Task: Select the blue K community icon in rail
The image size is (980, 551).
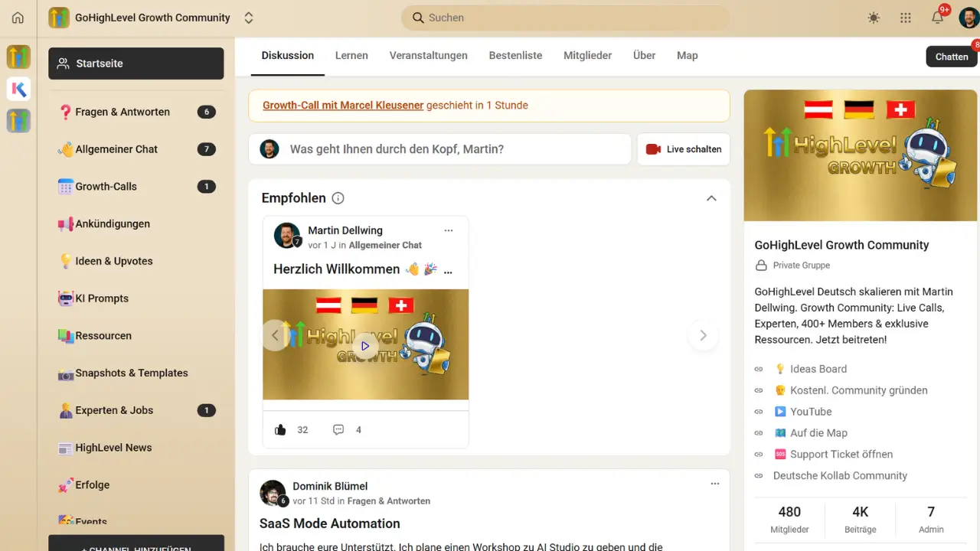Action: [18, 90]
